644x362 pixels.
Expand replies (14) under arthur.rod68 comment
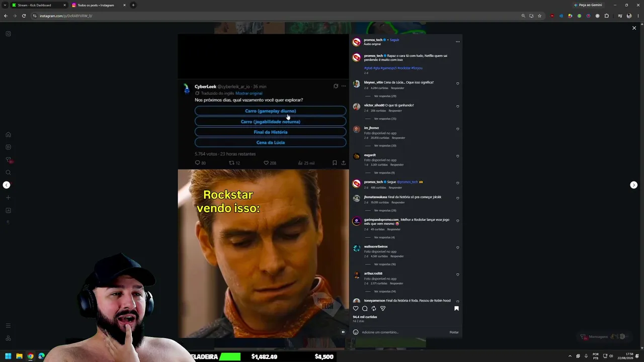click(385, 292)
